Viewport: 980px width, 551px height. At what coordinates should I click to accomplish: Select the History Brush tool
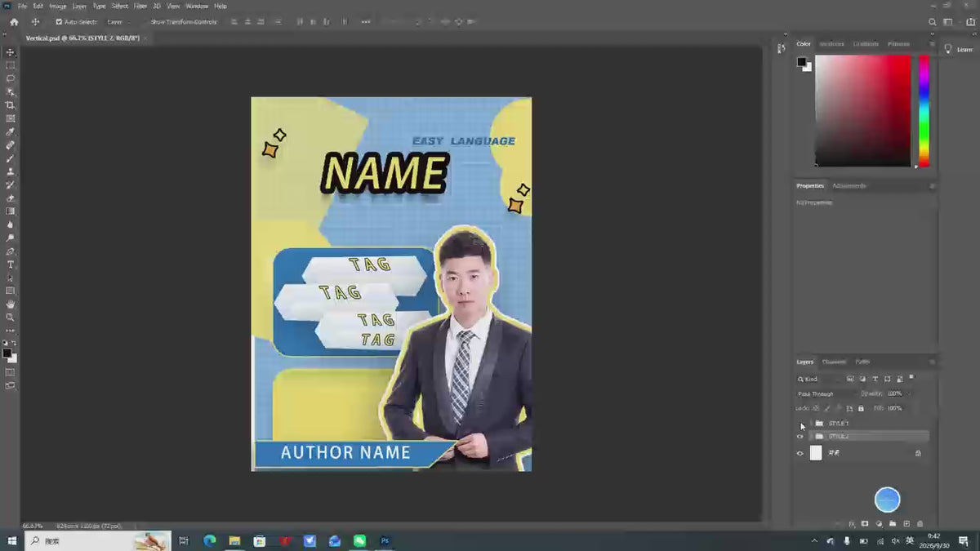[10, 184]
